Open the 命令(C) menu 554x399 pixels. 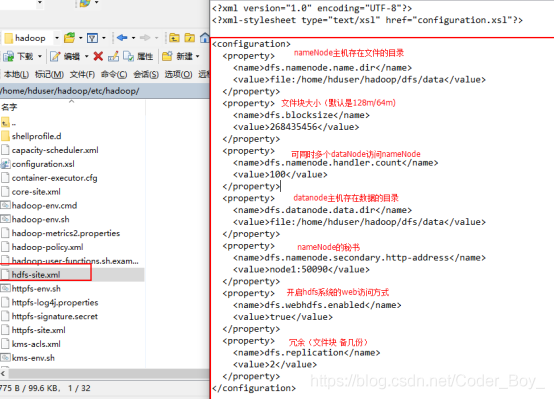(x=114, y=75)
